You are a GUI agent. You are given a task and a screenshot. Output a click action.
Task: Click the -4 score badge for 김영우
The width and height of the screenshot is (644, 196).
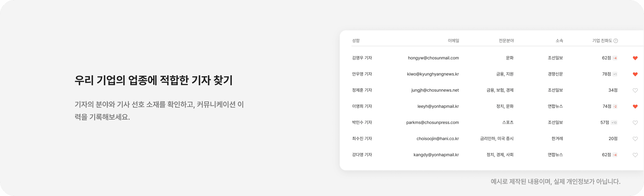(x=615, y=58)
